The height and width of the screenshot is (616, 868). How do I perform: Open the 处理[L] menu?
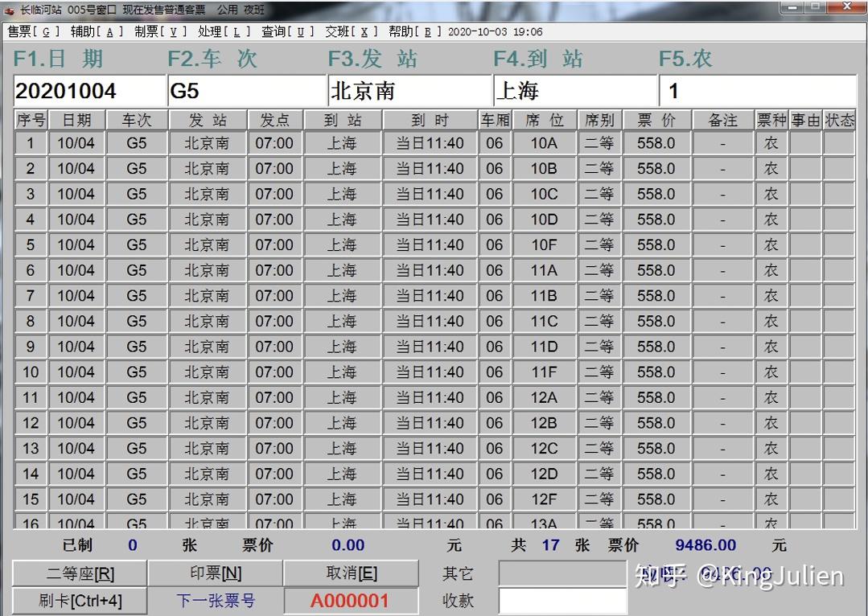pos(224,32)
